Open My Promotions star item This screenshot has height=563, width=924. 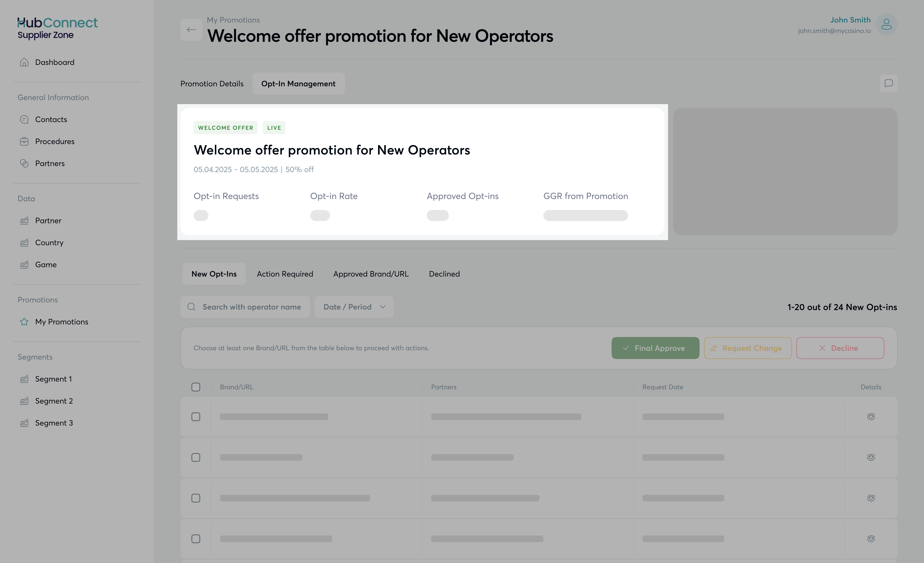pos(61,322)
